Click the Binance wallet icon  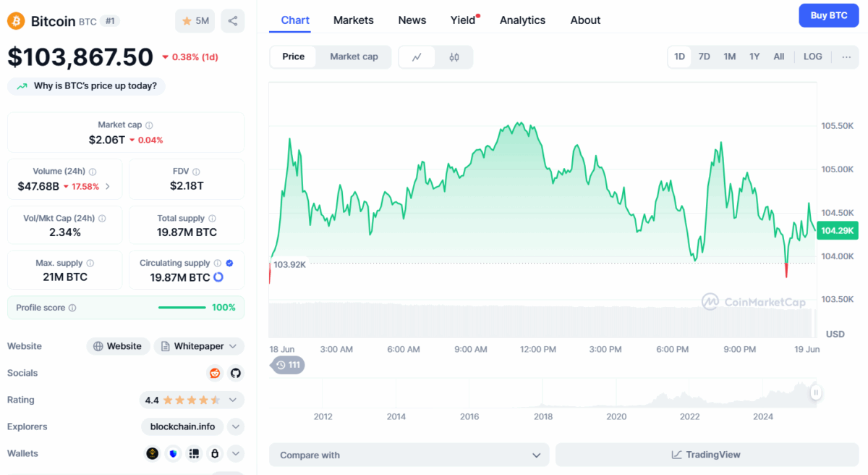pyautogui.click(x=152, y=454)
